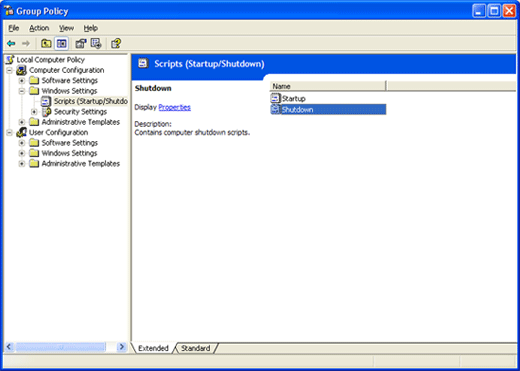Click folder icon of Computer Administrative Templates
Viewport: 520px width, 371px height.
click(34, 122)
